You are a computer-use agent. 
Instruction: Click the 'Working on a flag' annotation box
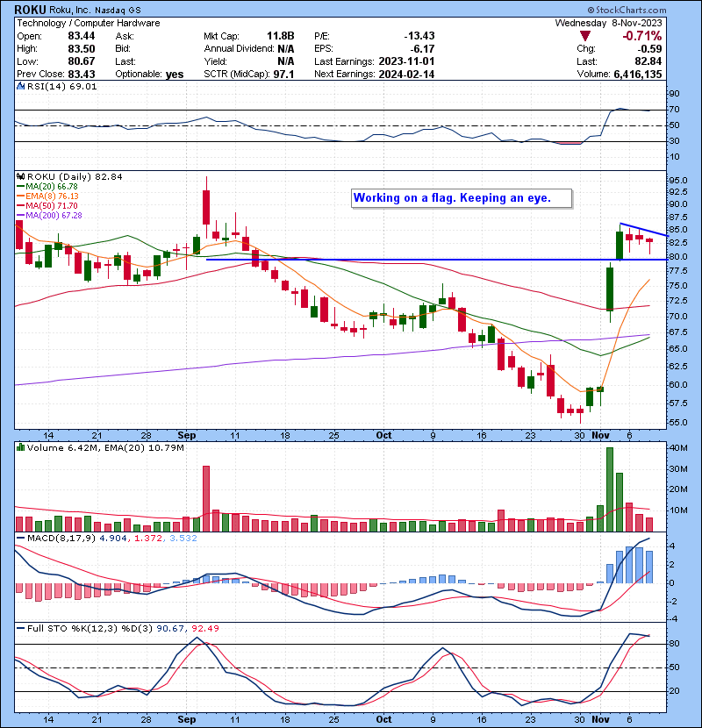pyautogui.click(x=462, y=198)
